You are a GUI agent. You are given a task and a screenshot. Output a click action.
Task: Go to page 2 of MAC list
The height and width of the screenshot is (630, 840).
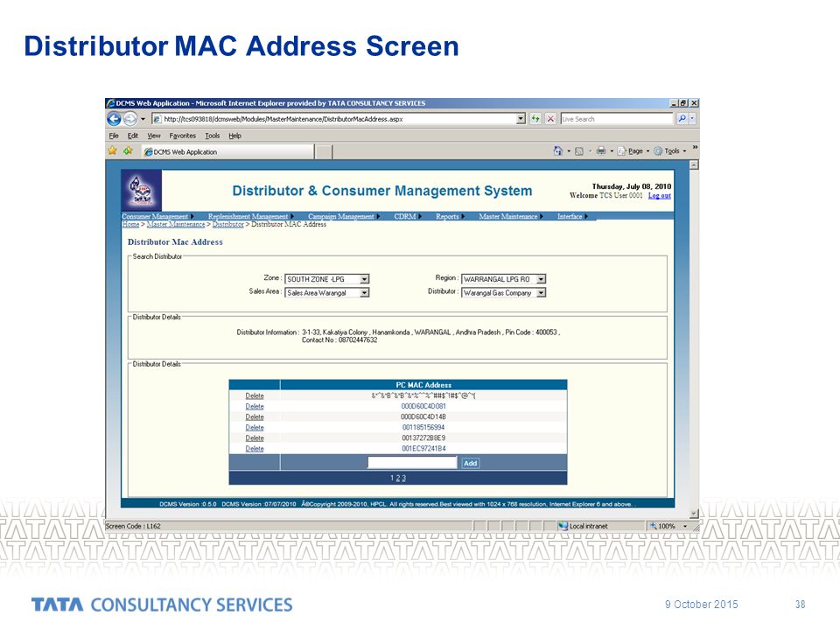click(397, 478)
